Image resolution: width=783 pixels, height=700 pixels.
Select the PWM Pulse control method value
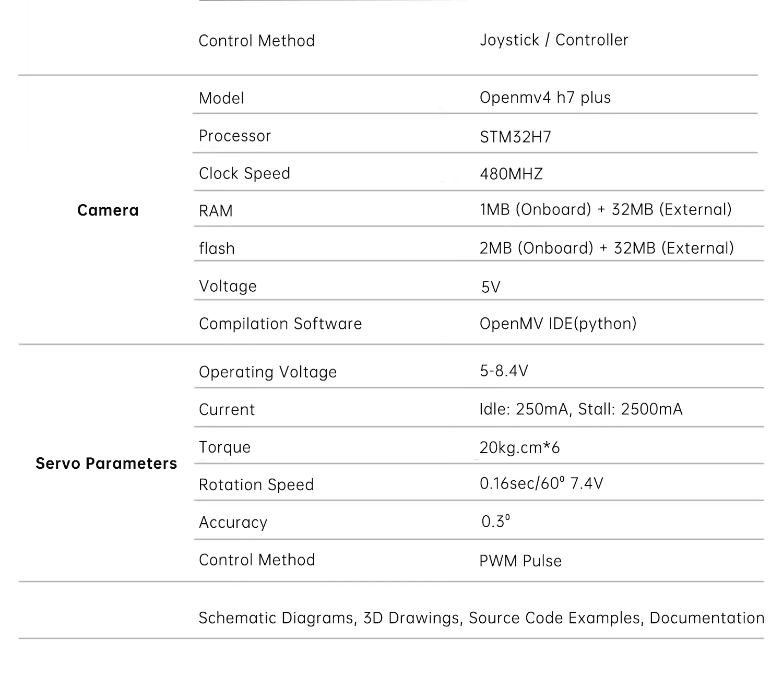click(x=520, y=561)
